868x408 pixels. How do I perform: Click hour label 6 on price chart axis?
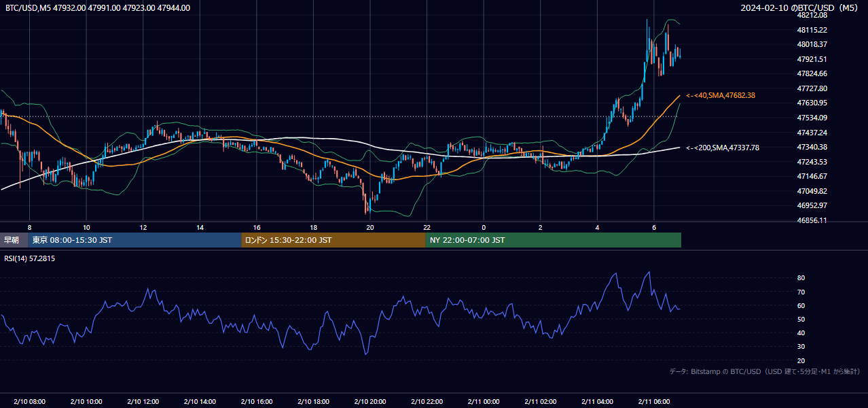tap(653, 227)
